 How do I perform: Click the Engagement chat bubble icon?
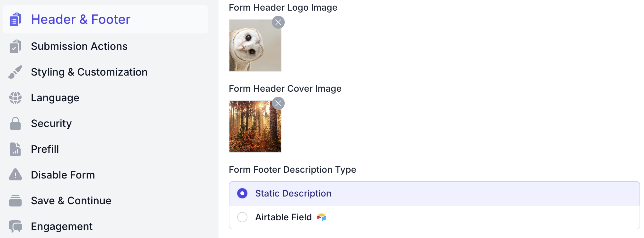pos(15,226)
